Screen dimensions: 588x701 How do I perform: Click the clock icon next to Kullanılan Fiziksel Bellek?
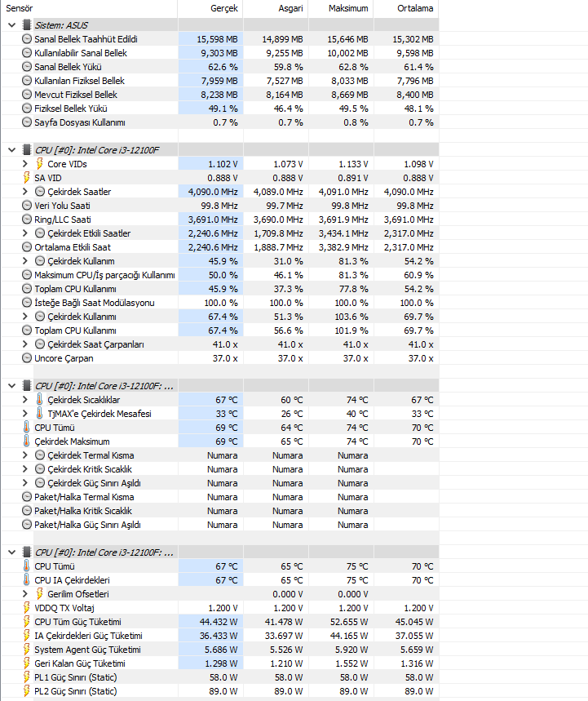click(27, 81)
